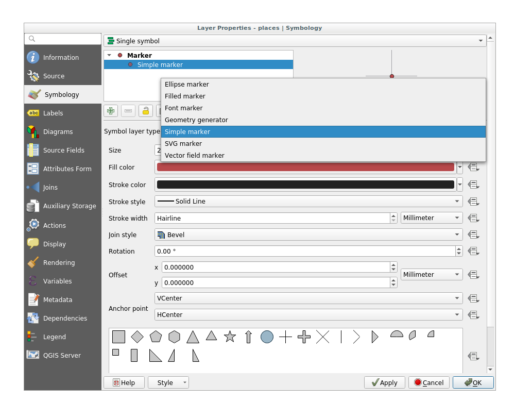Open the Labels section in sidebar
This screenshot has width=532, height=418.
pos(53,113)
